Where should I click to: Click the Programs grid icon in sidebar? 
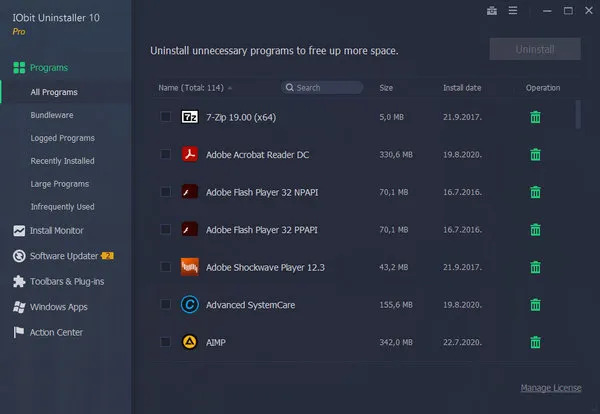pyautogui.click(x=19, y=68)
